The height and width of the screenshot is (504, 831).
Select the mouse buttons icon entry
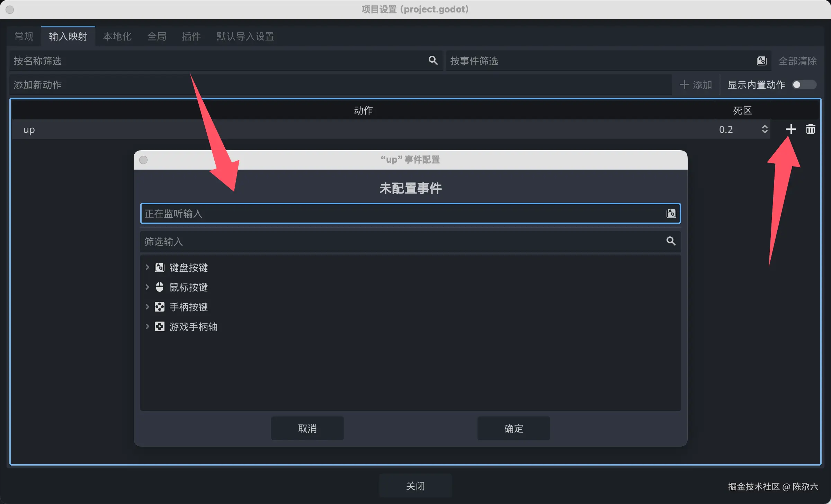point(159,287)
